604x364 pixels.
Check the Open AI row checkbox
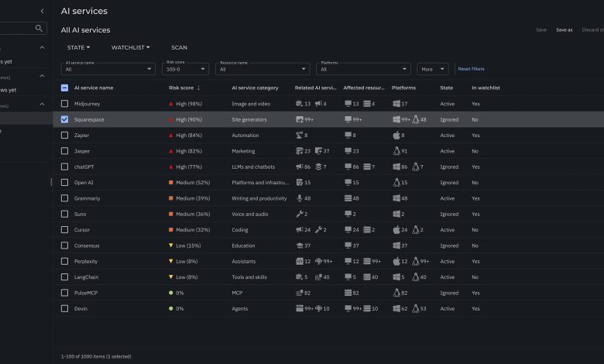pos(64,183)
